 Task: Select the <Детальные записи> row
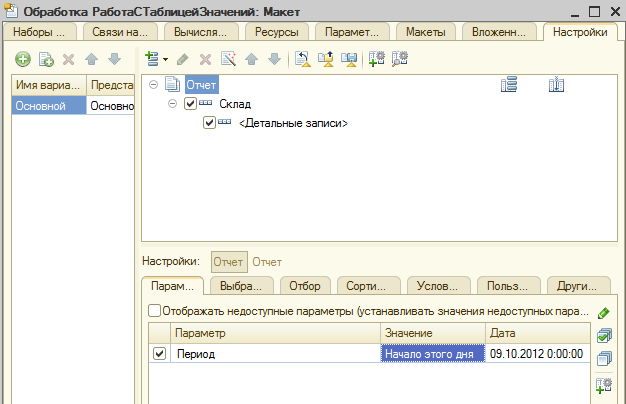pyautogui.click(x=293, y=123)
